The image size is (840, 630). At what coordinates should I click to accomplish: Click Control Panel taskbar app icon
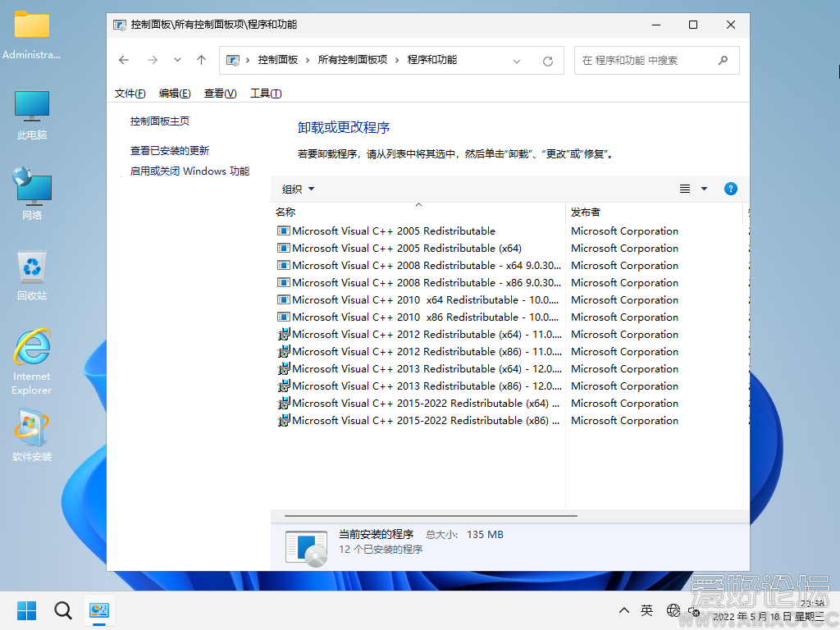tap(99, 610)
